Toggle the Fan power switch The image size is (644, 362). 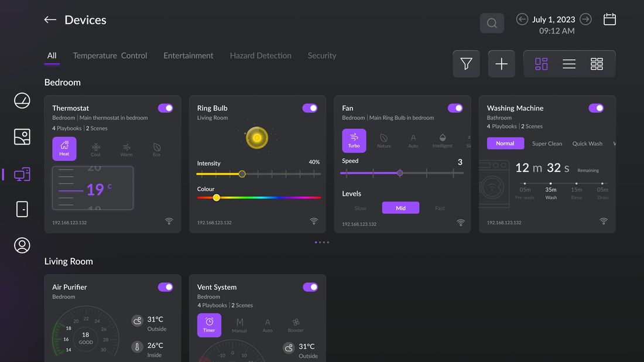pyautogui.click(x=455, y=108)
